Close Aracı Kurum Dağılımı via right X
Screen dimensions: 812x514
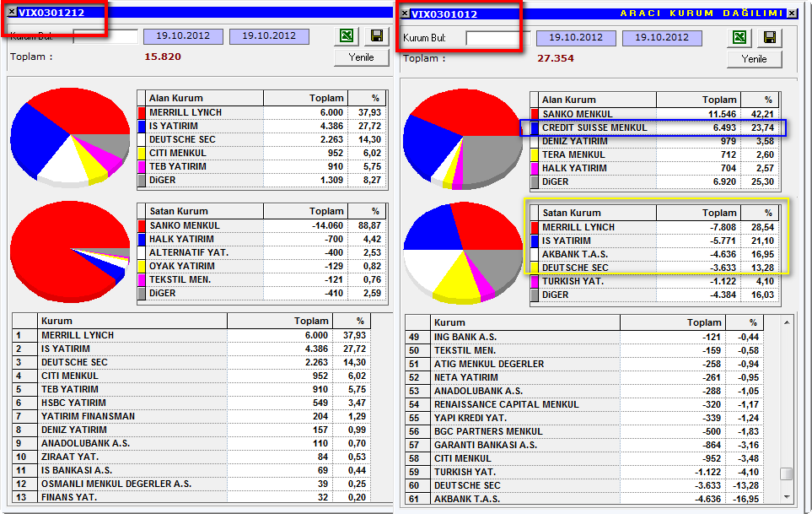[793, 14]
